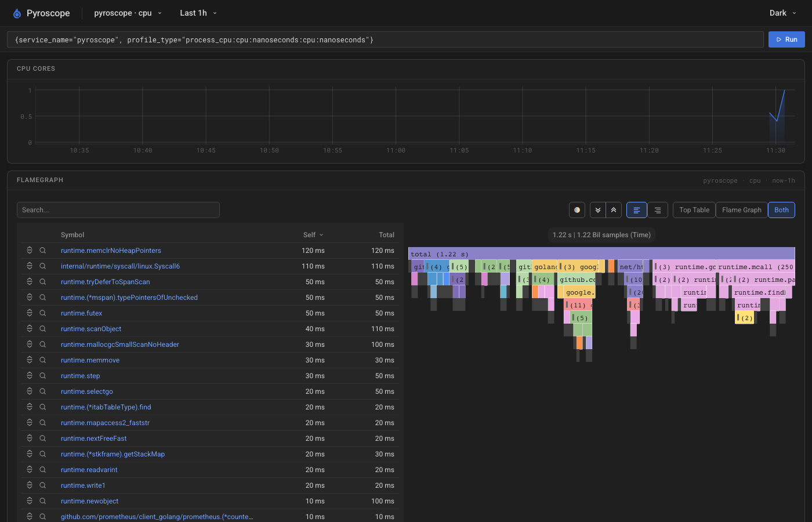Sandwich icon for runtime.futex row
This screenshot has width=812, height=522.
coord(30,313)
